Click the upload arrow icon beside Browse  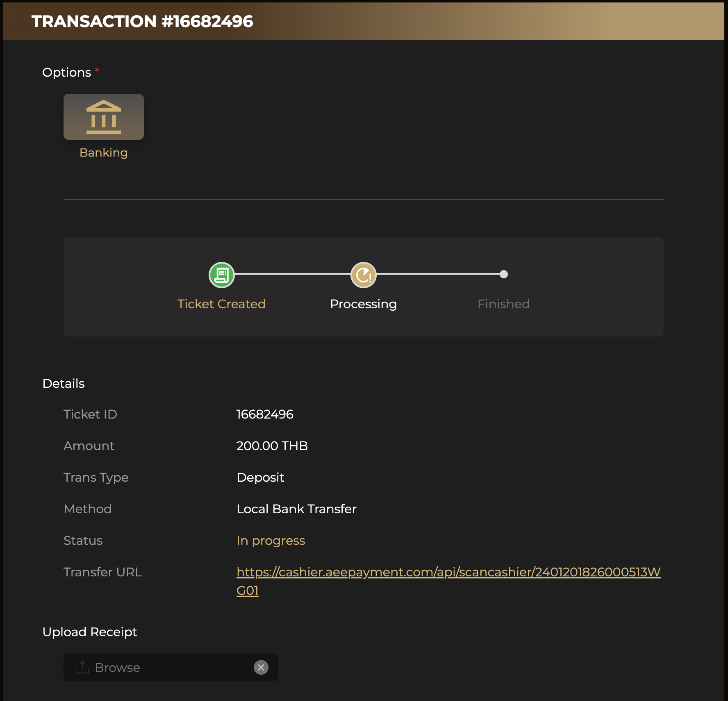pyautogui.click(x=82, y=667)
